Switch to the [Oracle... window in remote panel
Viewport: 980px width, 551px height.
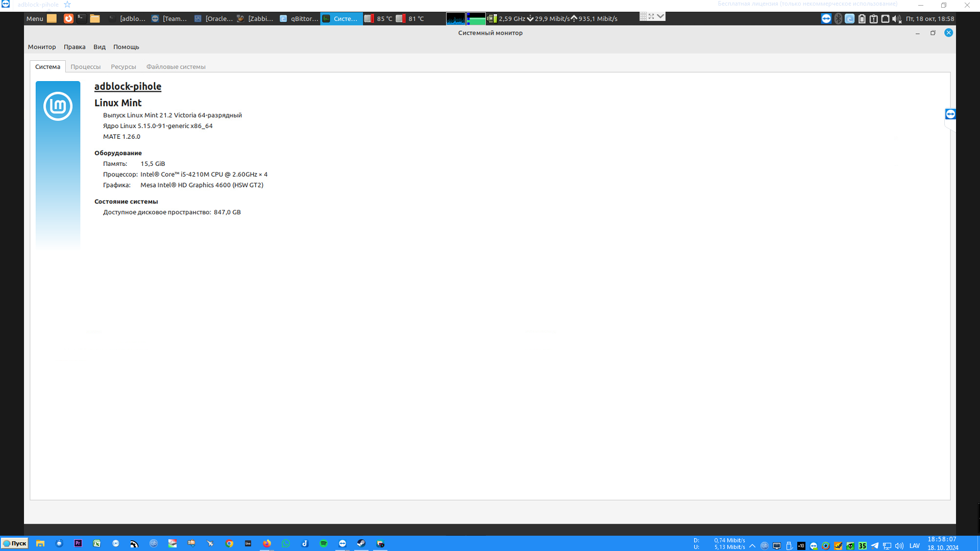pyautogui.click(x=213, y=18)
